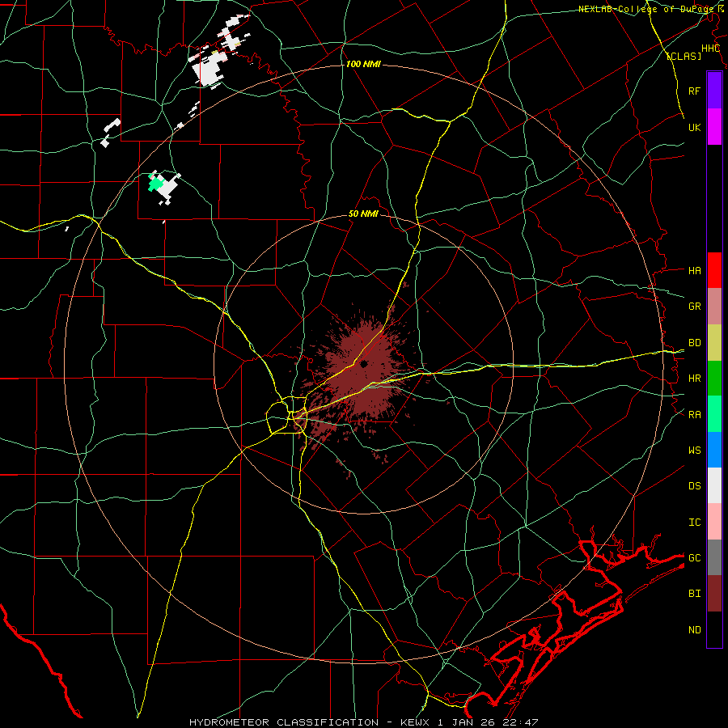
Task: Click the HA legend label
Action: [x=695, y=271]
